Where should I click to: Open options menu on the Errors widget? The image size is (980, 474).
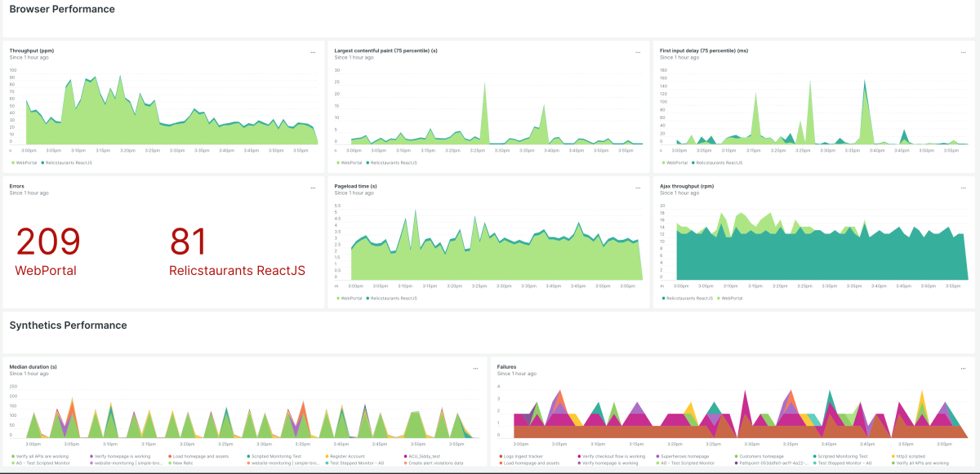[x=313, y=188]
